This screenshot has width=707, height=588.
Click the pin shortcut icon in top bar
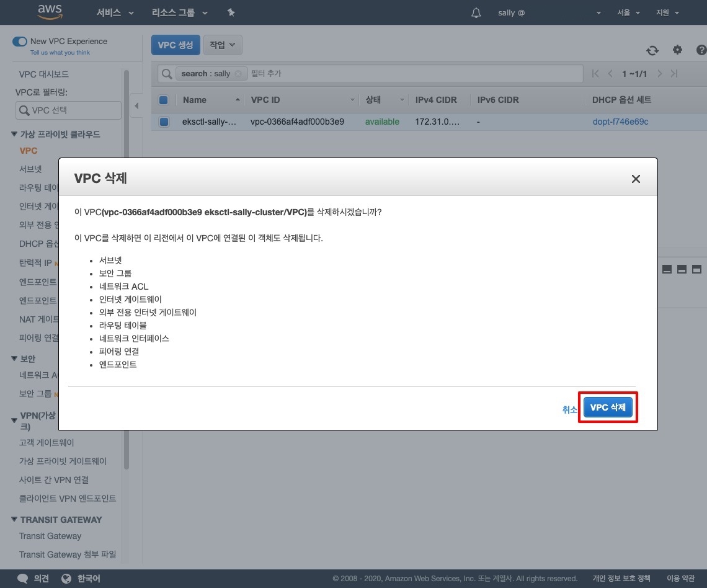(231, 12)
